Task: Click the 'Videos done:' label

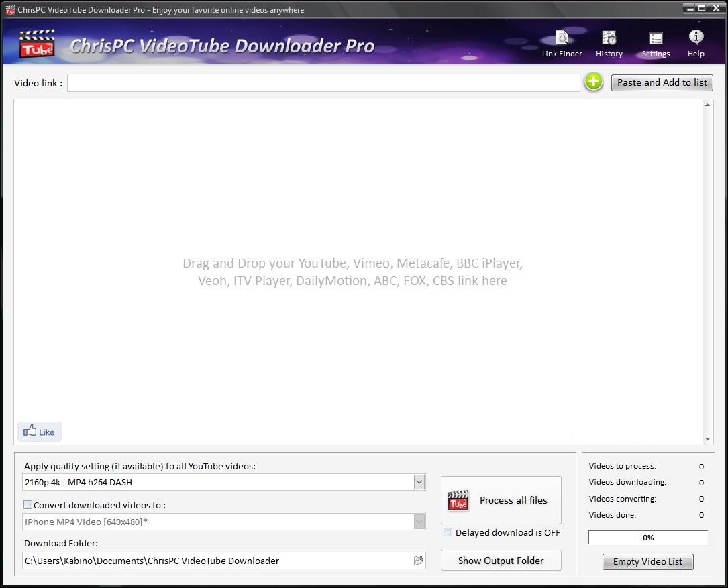Action: (613, 515)
